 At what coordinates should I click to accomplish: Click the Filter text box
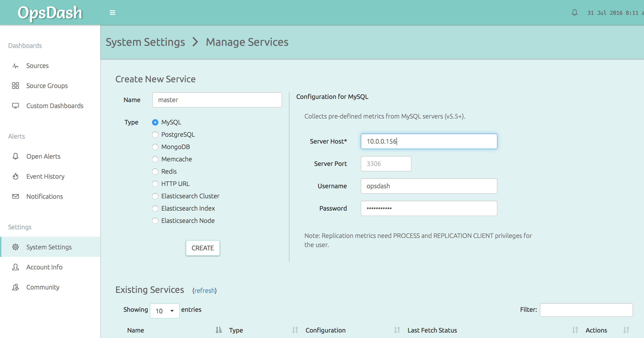[586, 310]
